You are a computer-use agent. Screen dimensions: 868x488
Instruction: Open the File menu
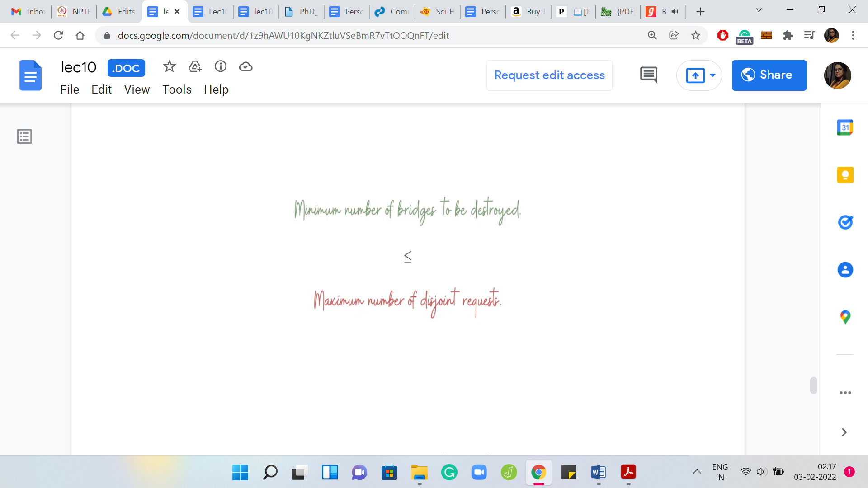(x=70, y=89)
